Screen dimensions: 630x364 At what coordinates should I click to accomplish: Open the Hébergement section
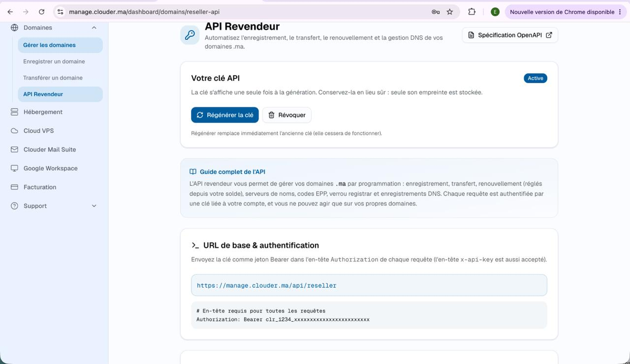54,112
